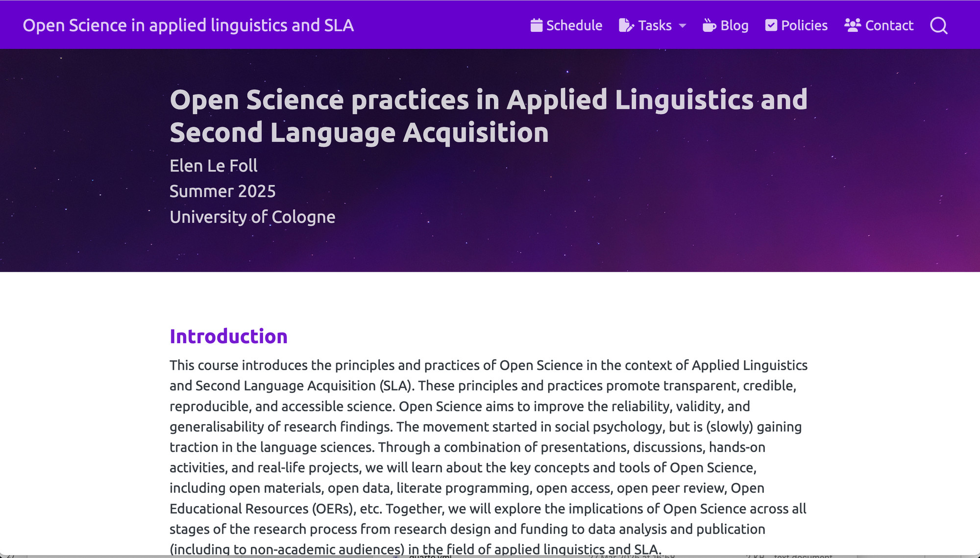Image resolution: width=980 pixels, height=558 pixels.
Task: Click the author name 'Elen Le Foll'
Action: click(x=213, y=166)
